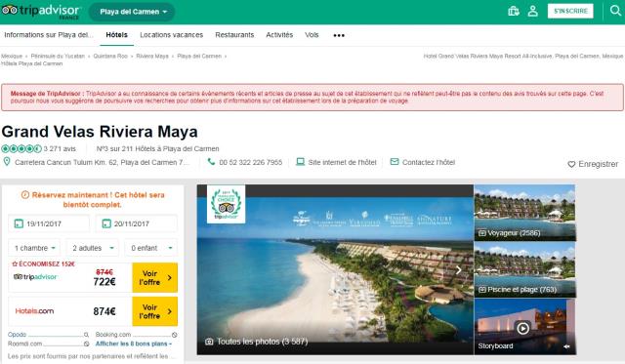Click the Travelers' Choice award badge
This screenshot has width=625, height=364.
[226, 204]
